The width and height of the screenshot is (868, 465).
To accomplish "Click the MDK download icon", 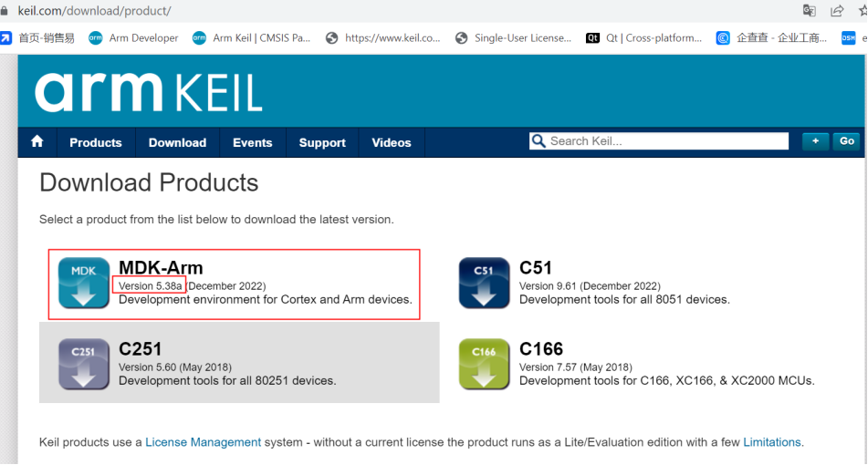I will click(84, 283).
